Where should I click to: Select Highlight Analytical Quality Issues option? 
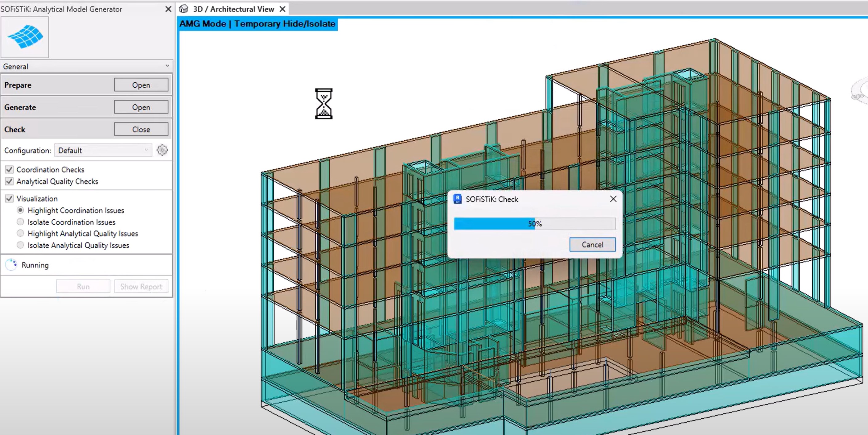tap(21, 233)
